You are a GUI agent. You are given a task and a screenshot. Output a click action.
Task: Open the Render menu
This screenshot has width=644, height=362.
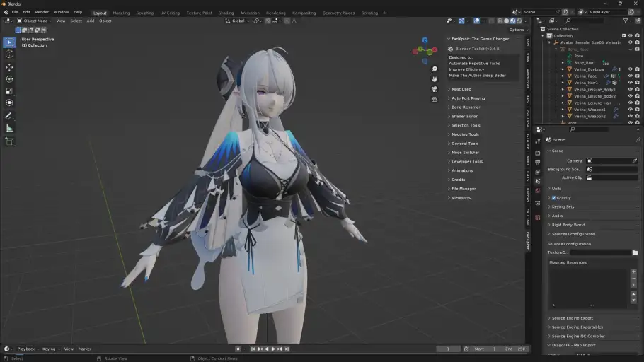(x=42, y=12)
